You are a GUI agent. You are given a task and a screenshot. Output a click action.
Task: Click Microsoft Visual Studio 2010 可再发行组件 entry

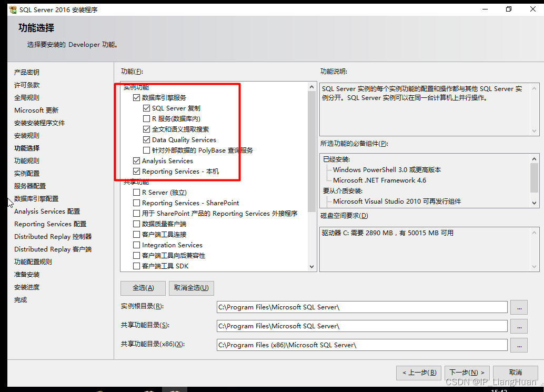tap(397, 202)
